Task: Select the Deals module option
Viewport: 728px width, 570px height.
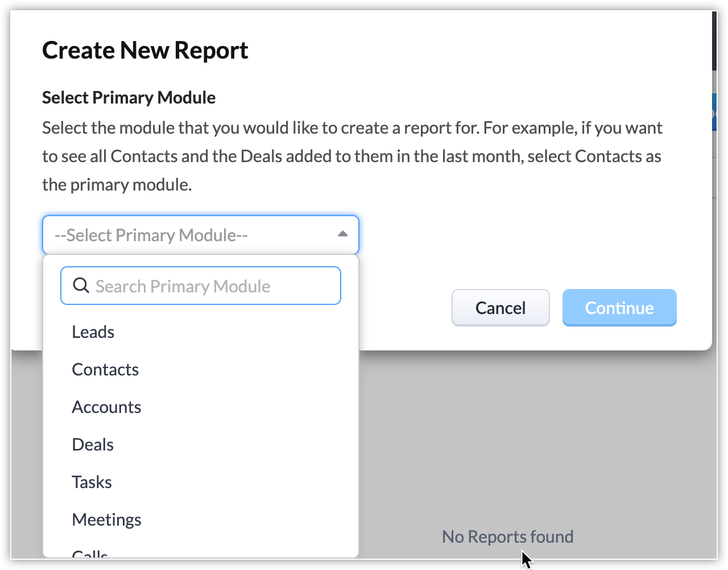Action: coord(93,444)
